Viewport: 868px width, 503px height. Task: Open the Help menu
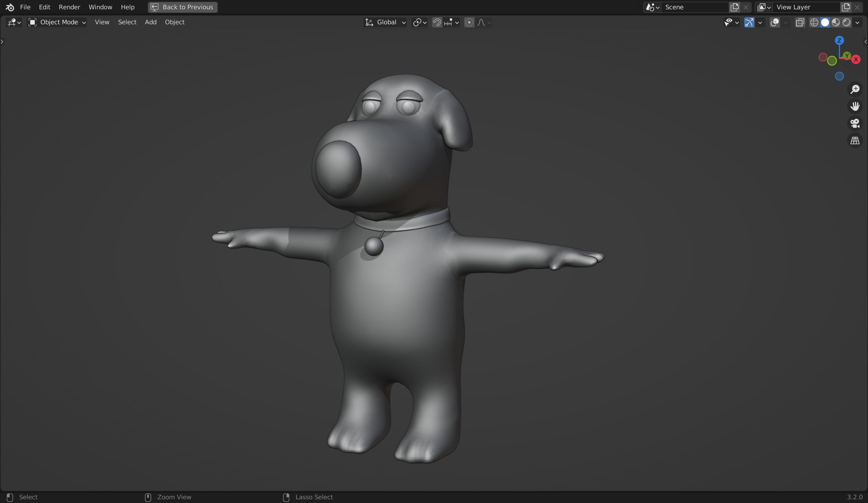click(x=127, y=7)
